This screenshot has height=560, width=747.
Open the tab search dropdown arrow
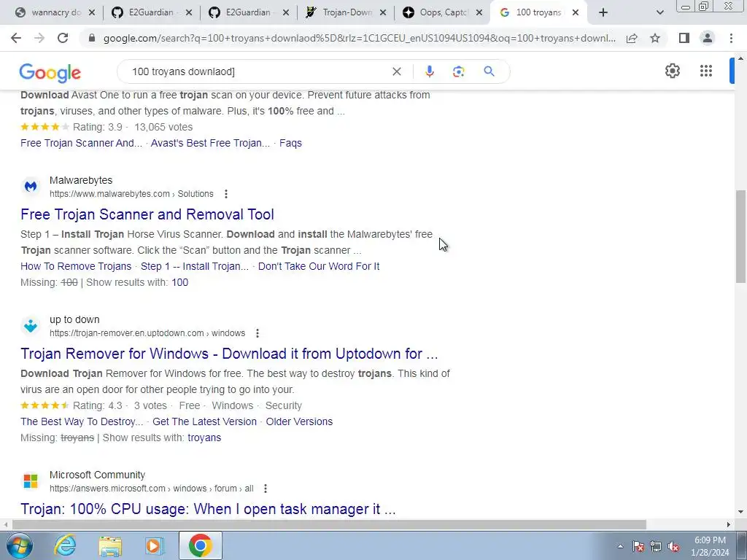659,12
